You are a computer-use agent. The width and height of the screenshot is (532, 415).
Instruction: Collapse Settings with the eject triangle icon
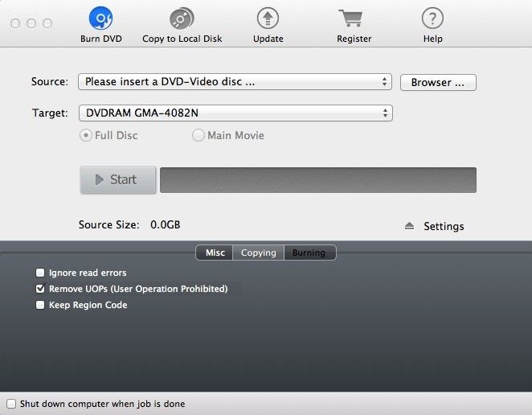[x=410, y=226]
